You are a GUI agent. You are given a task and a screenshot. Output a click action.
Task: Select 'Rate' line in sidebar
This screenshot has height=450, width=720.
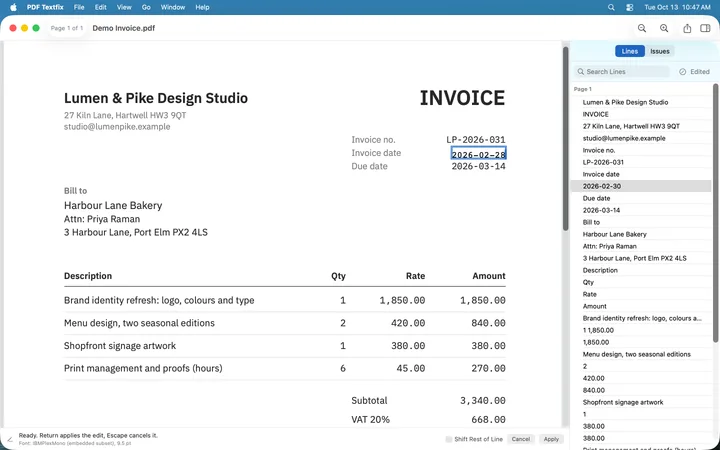[x=641, y=294]
